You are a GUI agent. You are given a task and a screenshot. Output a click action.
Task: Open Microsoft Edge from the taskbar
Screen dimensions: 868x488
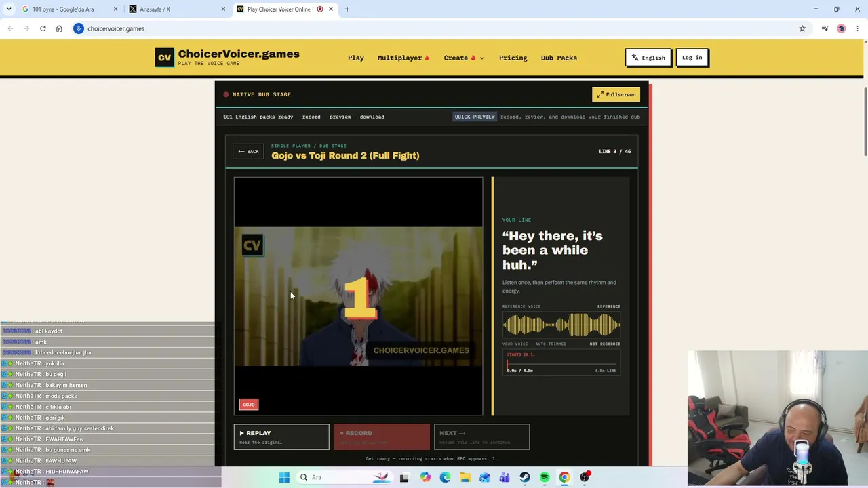pos(445,477)
